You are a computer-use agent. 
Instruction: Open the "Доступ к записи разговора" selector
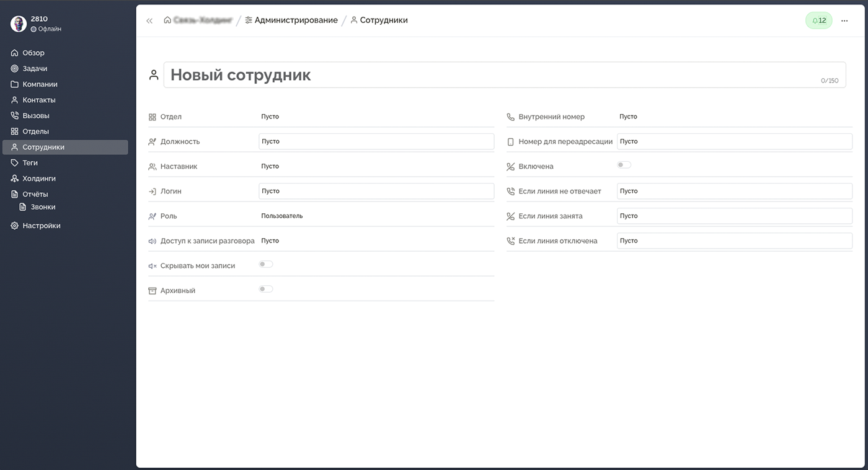coord(270,241)
